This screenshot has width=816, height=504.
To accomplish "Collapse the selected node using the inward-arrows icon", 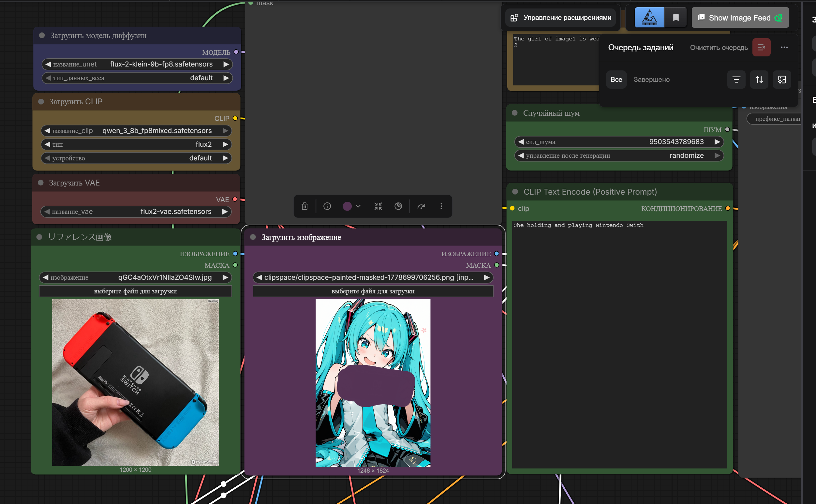I will [x=378, y=206].
